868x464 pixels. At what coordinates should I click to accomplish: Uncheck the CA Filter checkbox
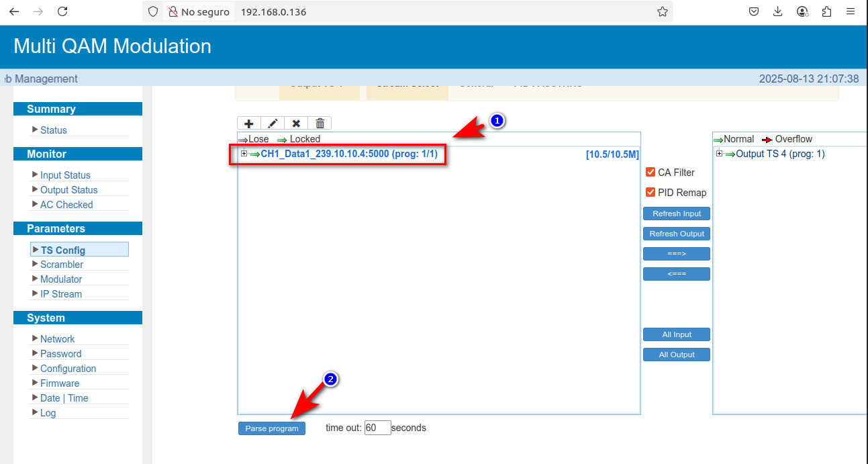pyautogui.click(x=650, y=173)
